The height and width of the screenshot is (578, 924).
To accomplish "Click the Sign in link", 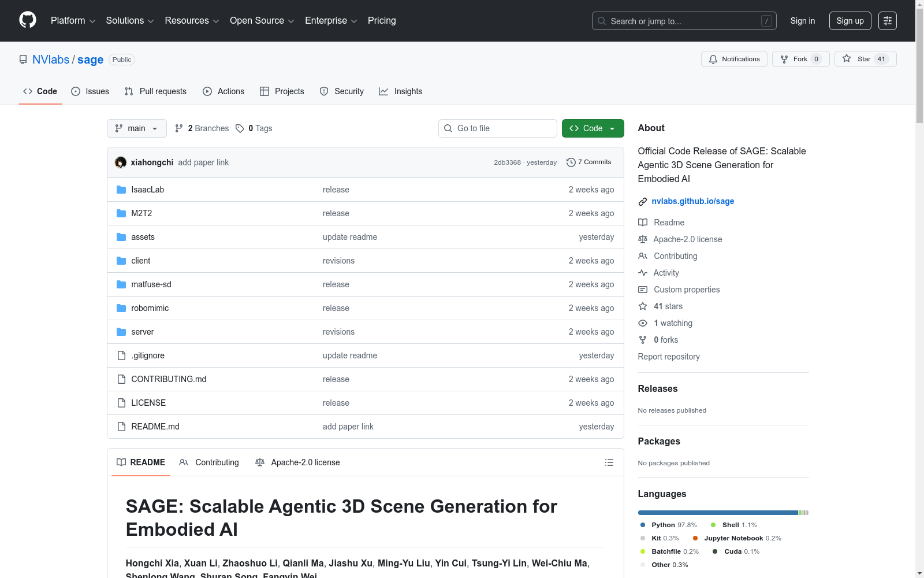I will [803, 21].
